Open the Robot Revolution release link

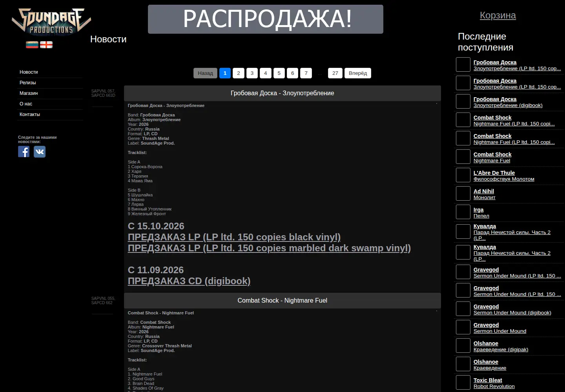coord(494,387)
